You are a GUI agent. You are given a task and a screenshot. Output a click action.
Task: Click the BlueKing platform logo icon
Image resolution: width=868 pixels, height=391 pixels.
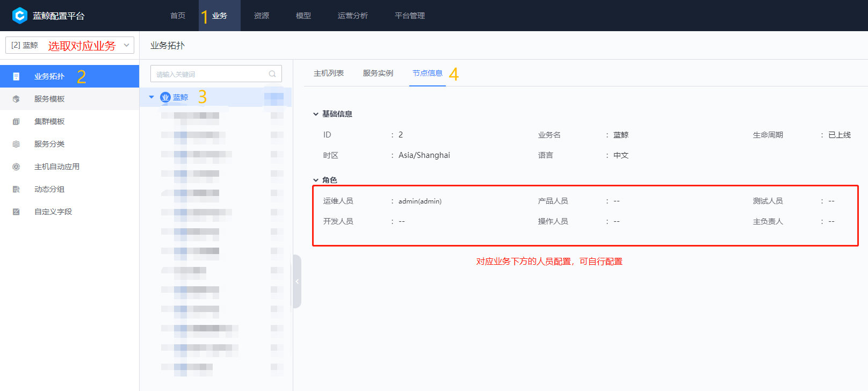coord(20,16)
